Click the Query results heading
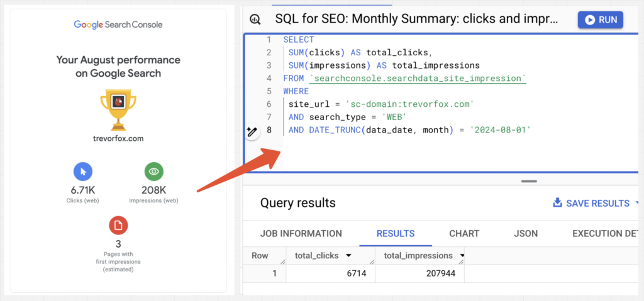 [297, 203]
